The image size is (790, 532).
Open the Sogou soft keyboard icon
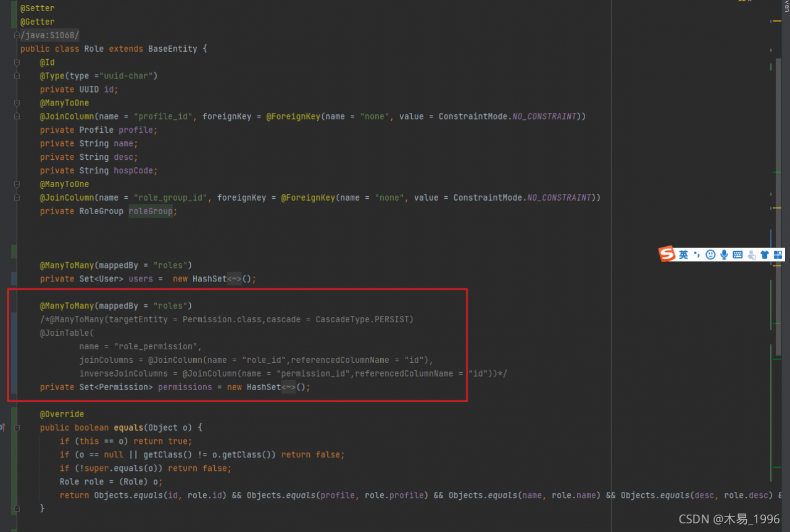[x=738, y=254]
